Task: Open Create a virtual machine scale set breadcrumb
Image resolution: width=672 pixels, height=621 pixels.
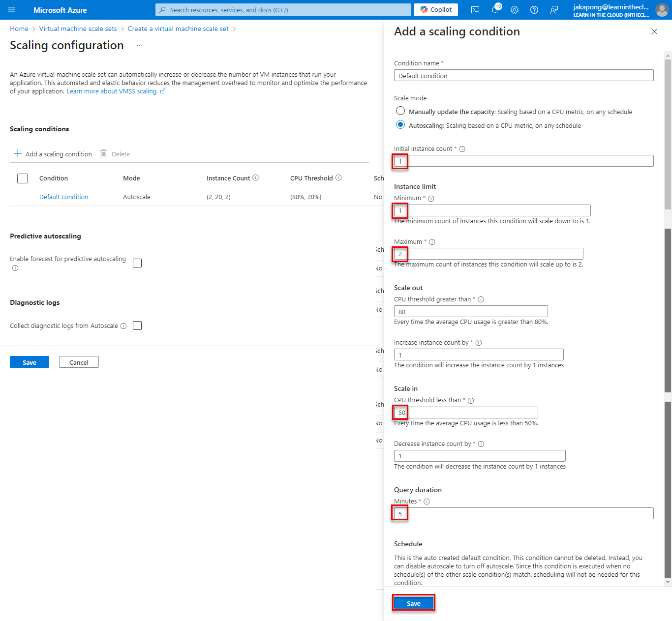Action: coord(178,29)
